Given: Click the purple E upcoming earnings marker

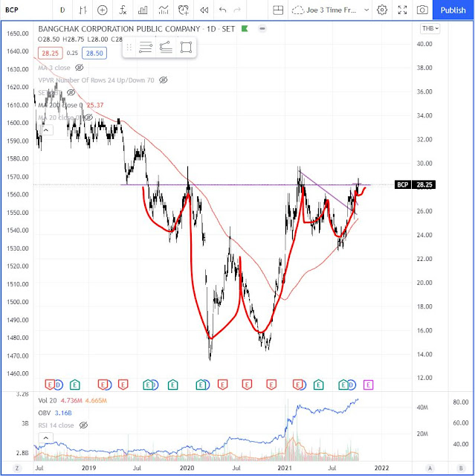Looking at the screenshot, I should pos(368,385).
